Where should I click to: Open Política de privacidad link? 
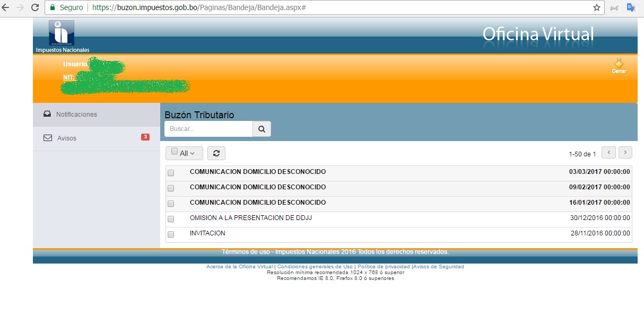pyautogui.click(x=384, y=267)
